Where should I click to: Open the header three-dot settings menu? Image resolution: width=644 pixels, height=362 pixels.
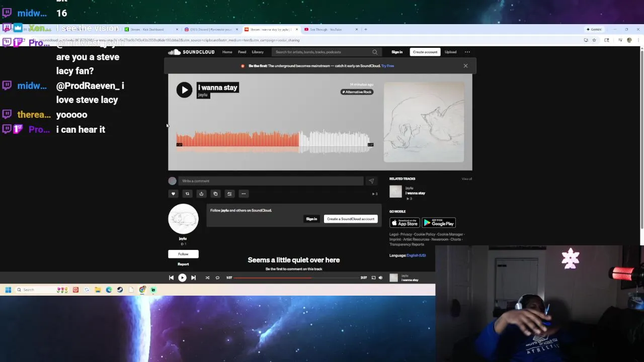point(467,52)
